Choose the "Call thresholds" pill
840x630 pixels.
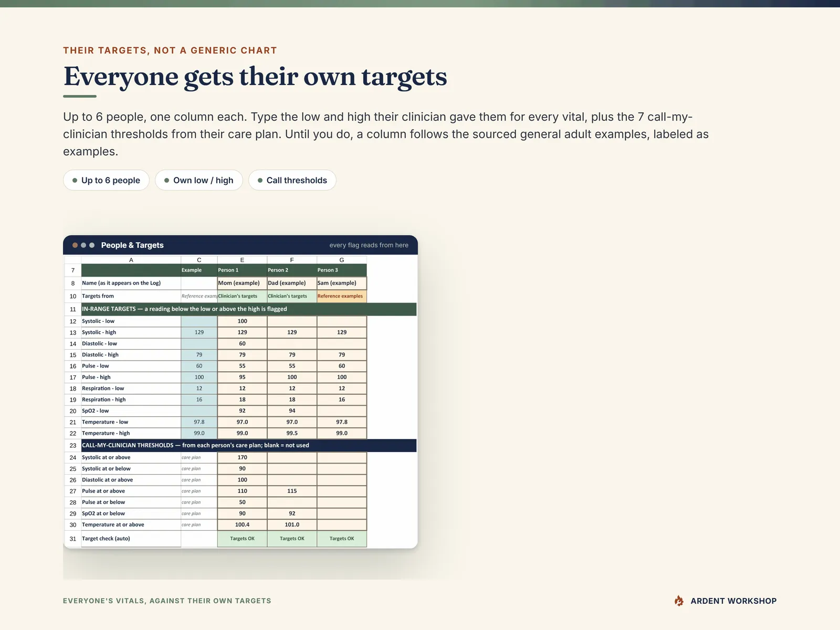click(x=292, y=180)
